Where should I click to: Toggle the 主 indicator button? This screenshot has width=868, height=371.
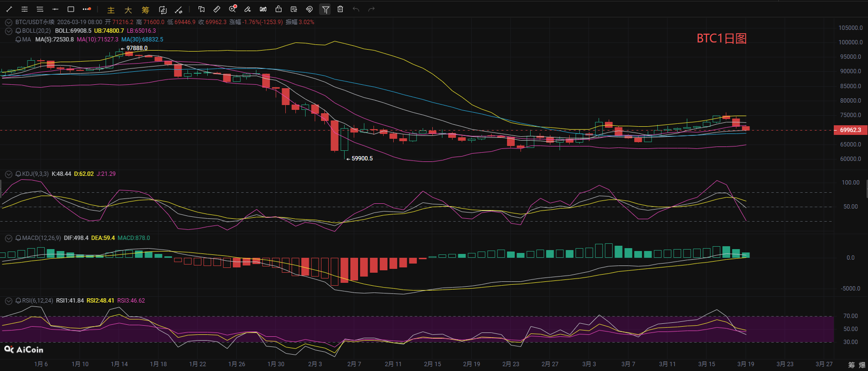point(111,10)
